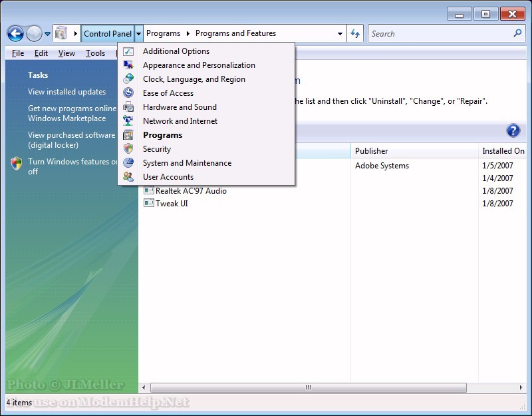The width and height of the screenshot is (532, 416).
Task: Sort by the Publisher column header
Action: (x=414, y=151)
